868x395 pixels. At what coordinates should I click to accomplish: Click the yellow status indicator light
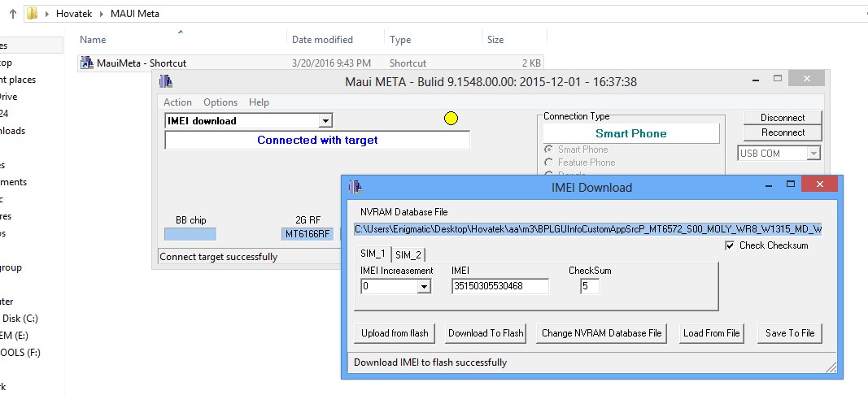pos(451,118)
